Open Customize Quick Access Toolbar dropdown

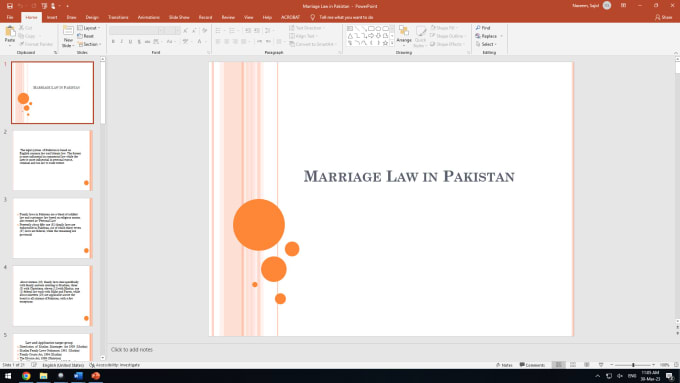click(68, 6)
